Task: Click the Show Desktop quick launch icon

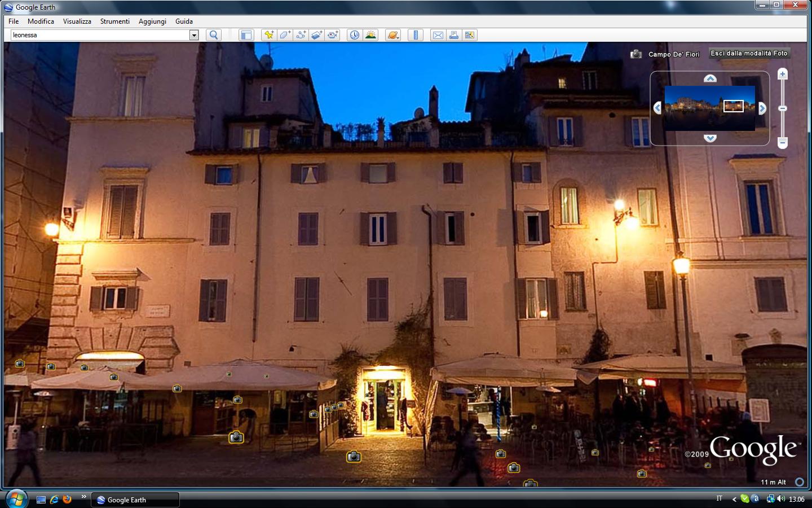Action: tap(41, 500)
